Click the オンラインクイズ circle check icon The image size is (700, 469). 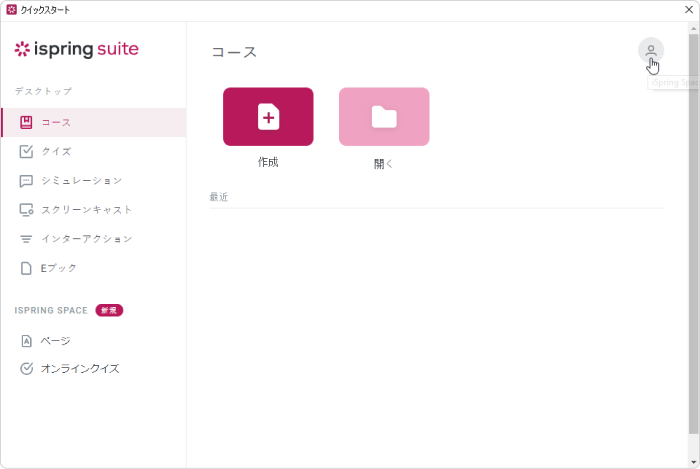(x=26, y=369)
